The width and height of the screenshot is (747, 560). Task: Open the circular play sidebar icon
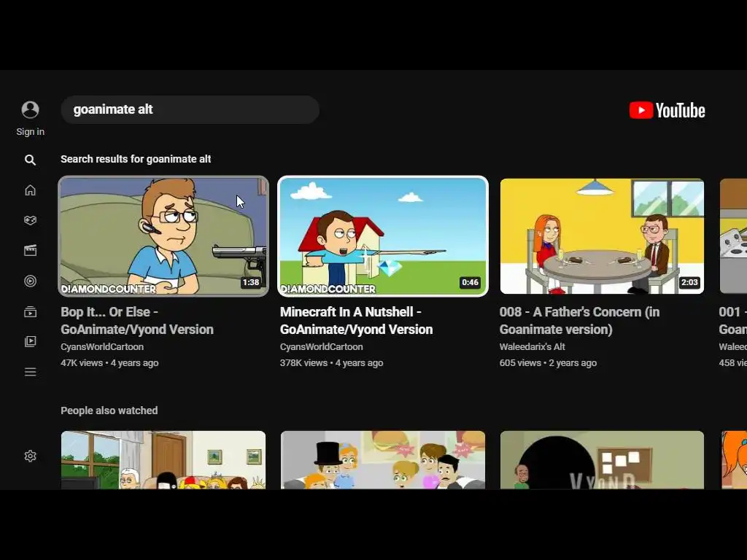pos(30,281)
